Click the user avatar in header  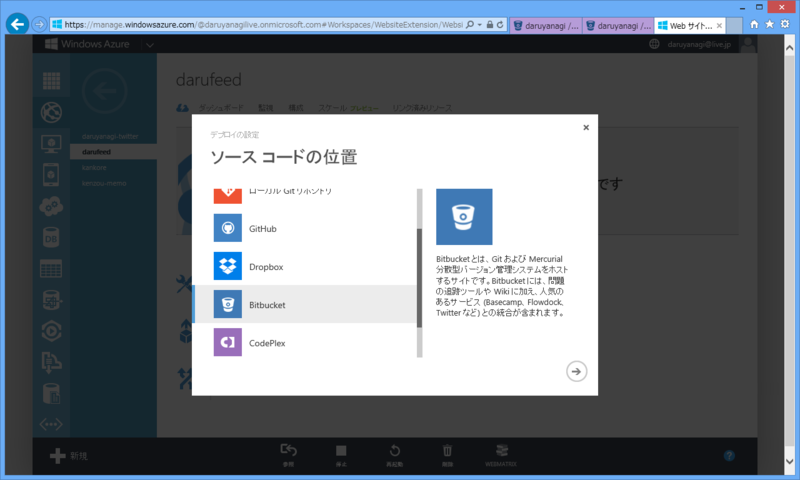(x=748, y=44)
